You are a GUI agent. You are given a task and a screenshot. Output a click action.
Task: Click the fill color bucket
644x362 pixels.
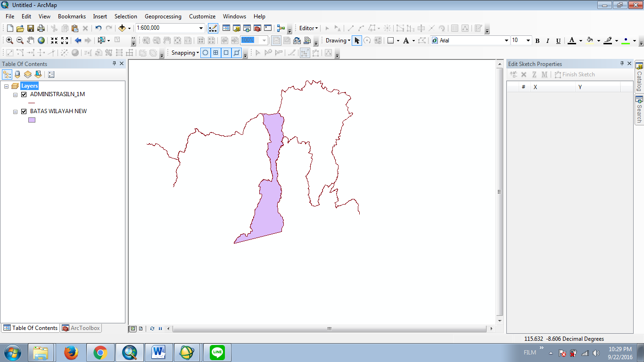click(590, 41)
